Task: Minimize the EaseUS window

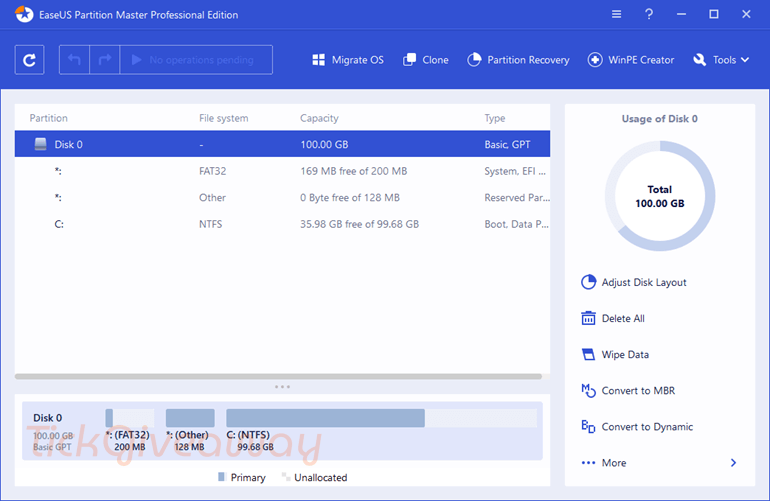Action: (681, 14)
